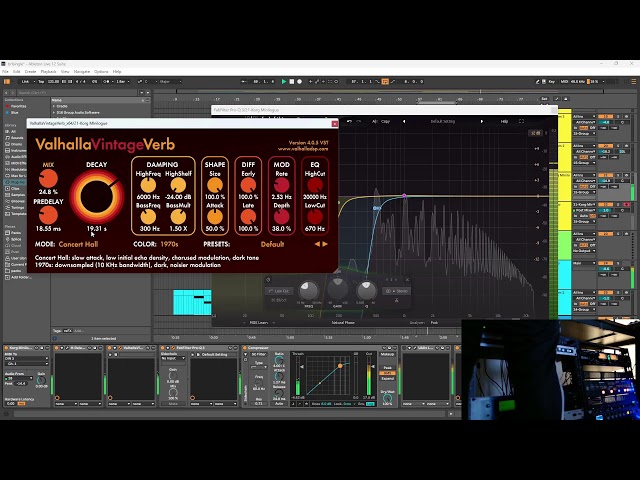
Task: Click the Valhalla MIX knob
Action: point(49,179)
